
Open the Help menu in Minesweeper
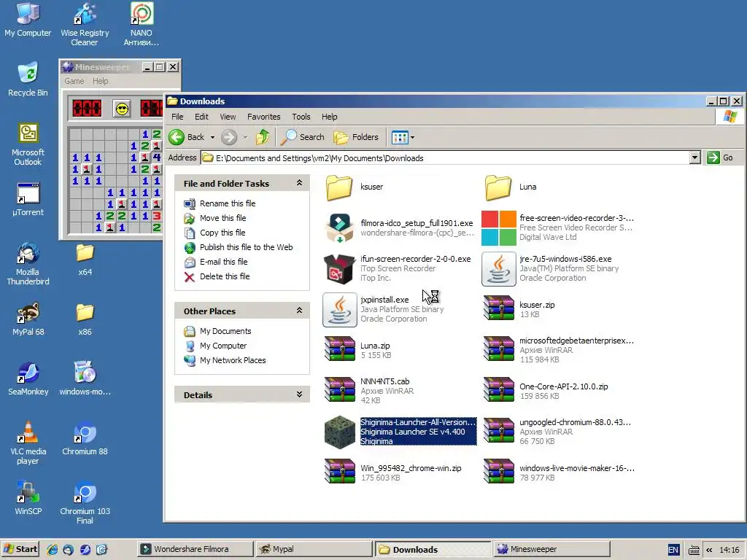point(100,81)
